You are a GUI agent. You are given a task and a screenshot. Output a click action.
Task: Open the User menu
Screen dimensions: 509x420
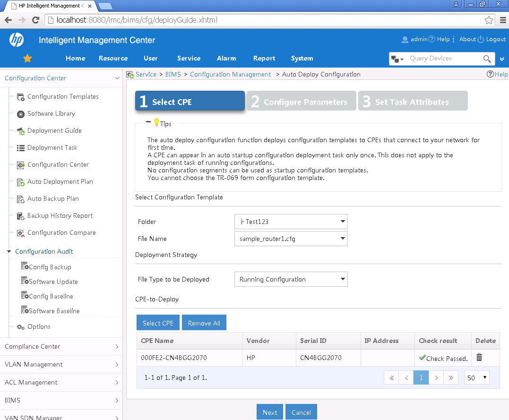coord(151,59)
